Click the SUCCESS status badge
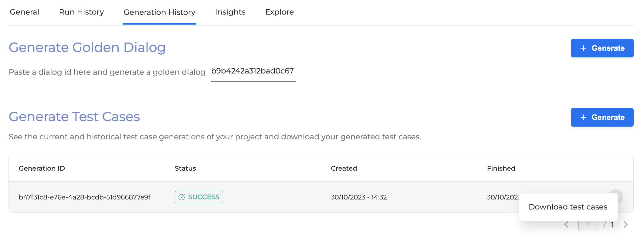644x235 pixels. pos(199,197)
